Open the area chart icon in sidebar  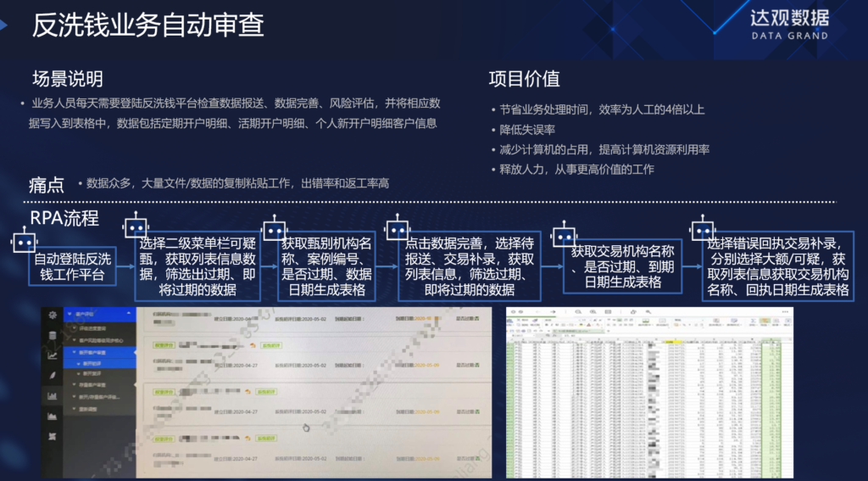tap(53, 416)
